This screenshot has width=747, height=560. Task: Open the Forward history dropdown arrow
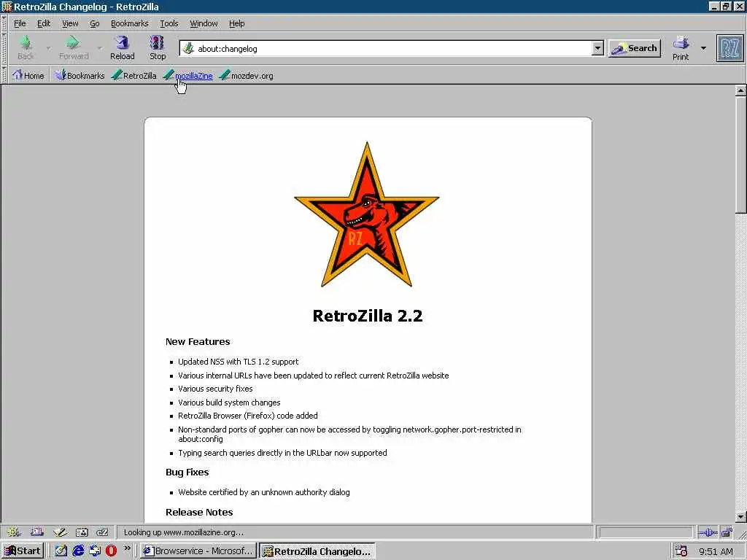(99, 48)
